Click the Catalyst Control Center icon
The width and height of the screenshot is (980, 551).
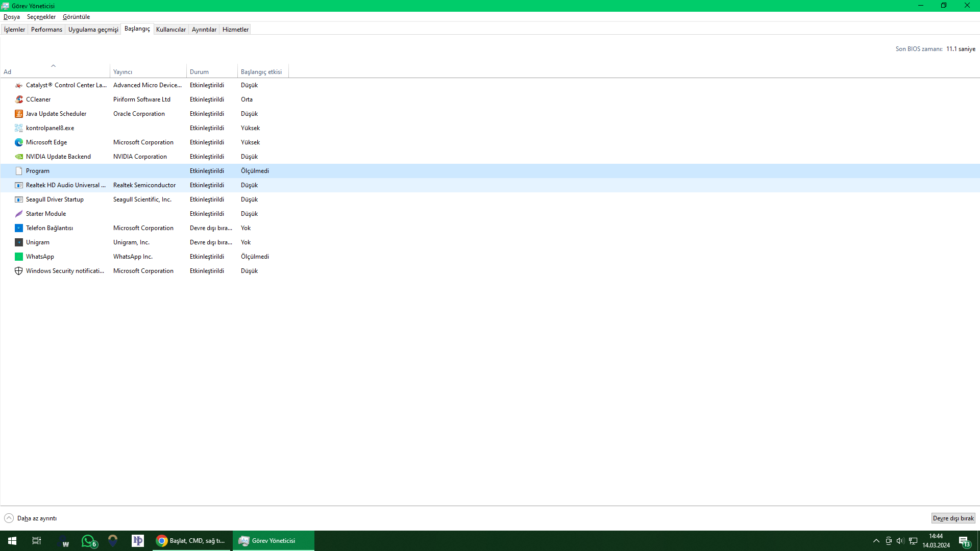[19, 85]
